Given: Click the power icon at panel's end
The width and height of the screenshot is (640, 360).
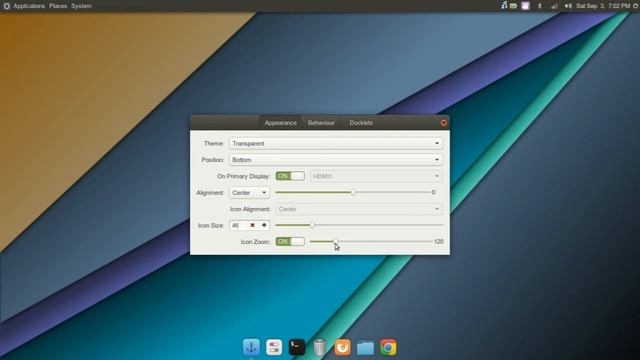Looking at the screenshot, I should tap(636, 6).
